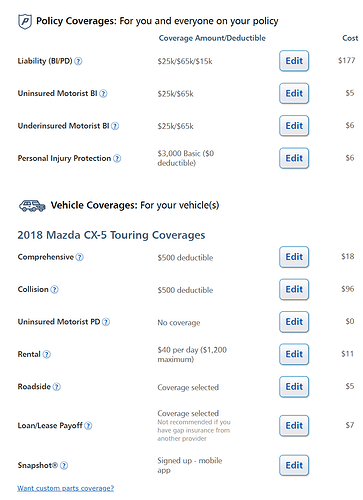Show Personal Injury Protection help tooltip icon

(x=117, y=158)
